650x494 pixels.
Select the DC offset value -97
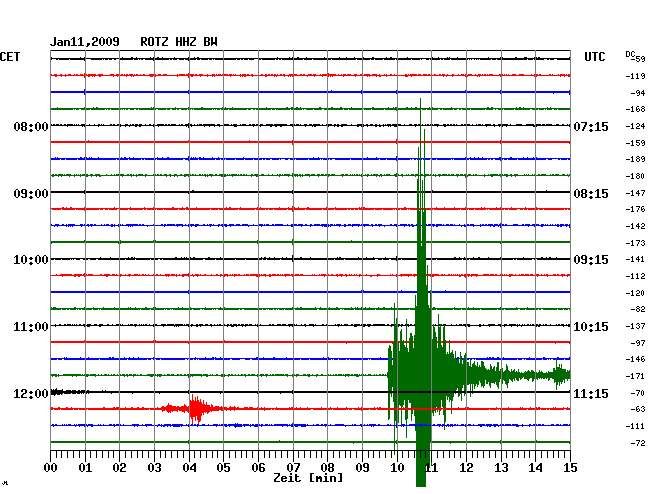pyautogui.click(x=638, y=343)
